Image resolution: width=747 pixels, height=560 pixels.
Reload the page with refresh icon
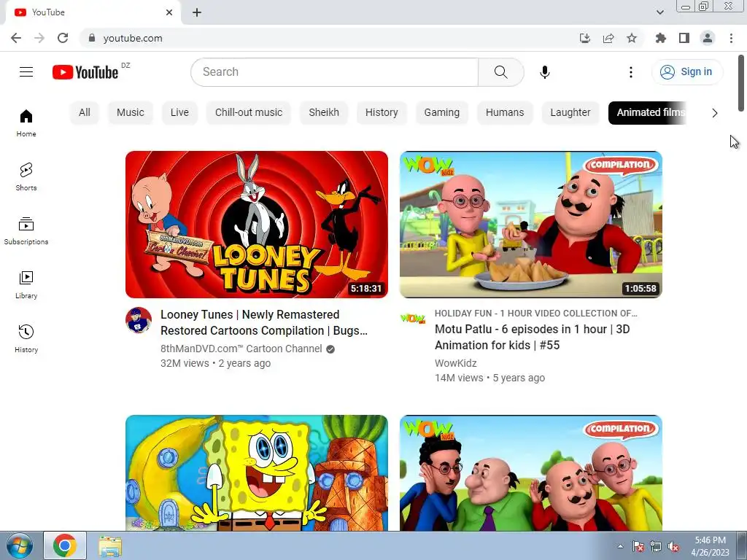click(x=63, y=38)
